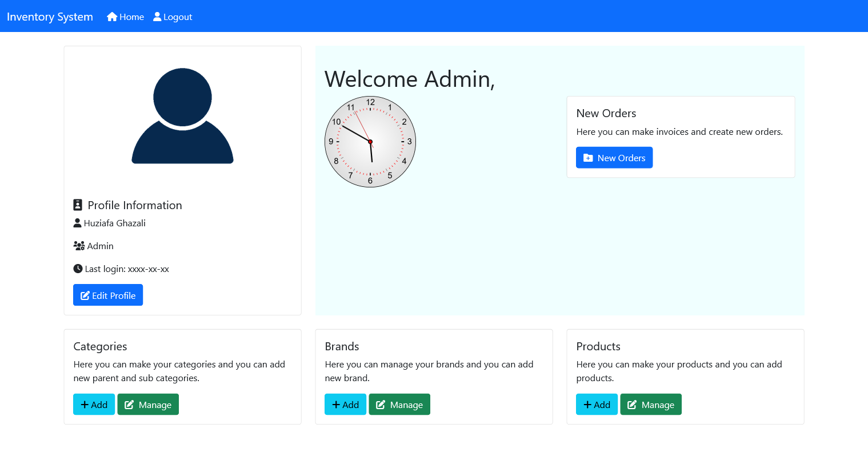Screen dimensions: 868x452
Task: Click the user icon next to Huziafa Ghazali
Action: click(77, 223)
